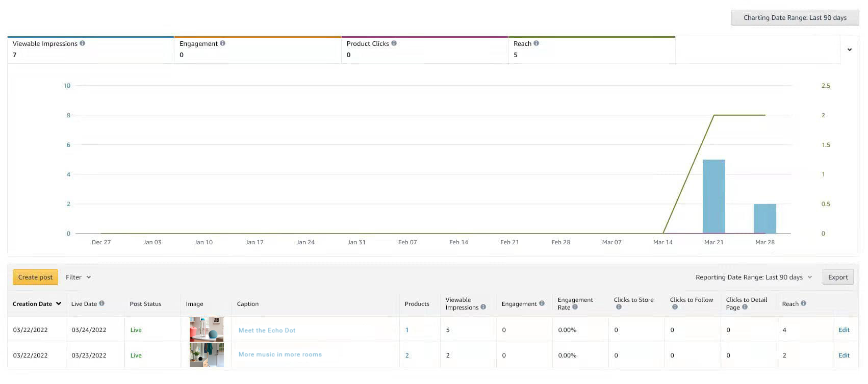868x384 pixels.
Task: Open Reporting Date Range dropdown
Action: [754, 277]
